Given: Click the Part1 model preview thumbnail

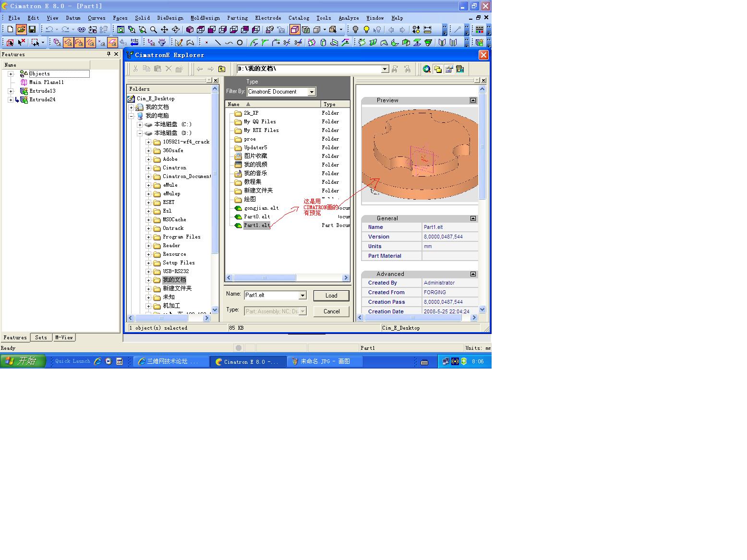Looking at the screenshot, I should [420, 155].
